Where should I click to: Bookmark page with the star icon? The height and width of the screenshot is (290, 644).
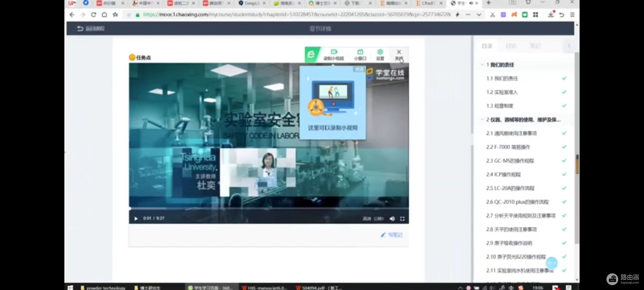[115, 15]
